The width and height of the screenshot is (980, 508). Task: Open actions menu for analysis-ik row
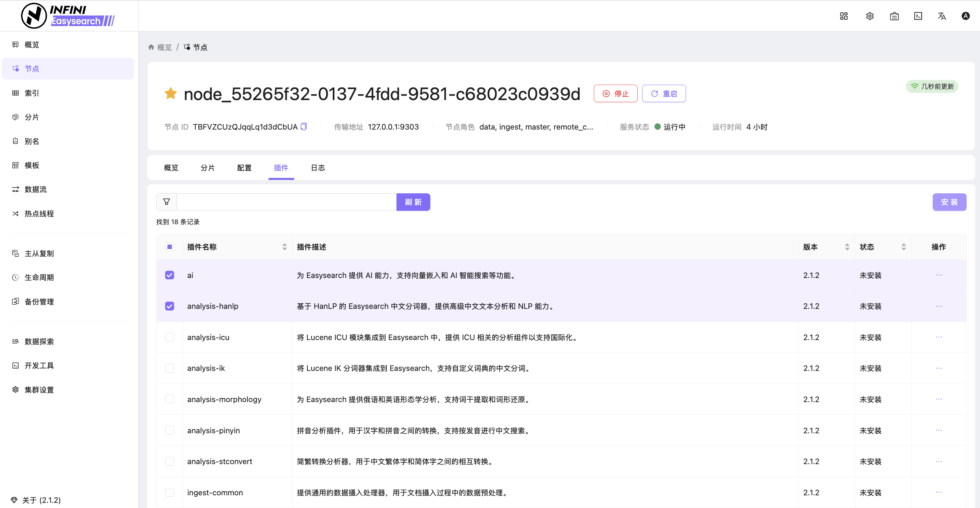click(939, 368)
